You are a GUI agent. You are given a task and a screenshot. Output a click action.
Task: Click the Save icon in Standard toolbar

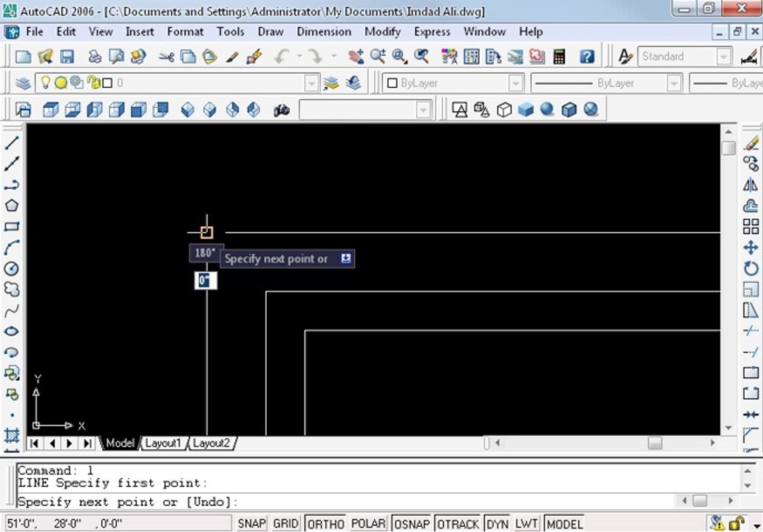(67, 56)
